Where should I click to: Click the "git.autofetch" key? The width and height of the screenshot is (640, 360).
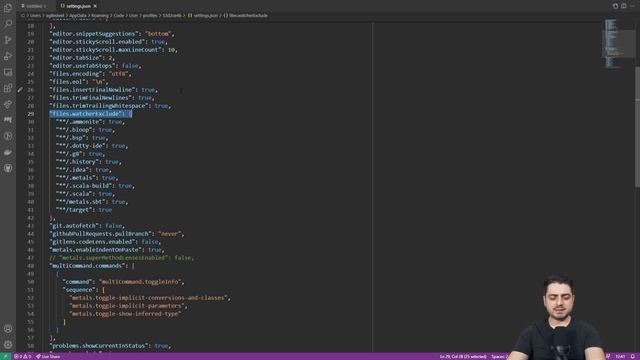74,226
